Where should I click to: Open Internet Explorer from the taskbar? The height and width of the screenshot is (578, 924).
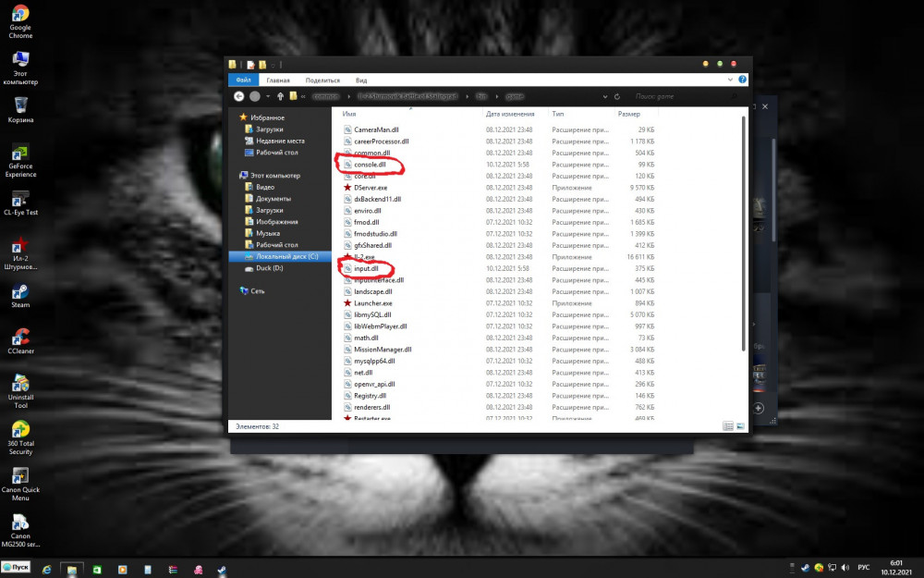tap(46, 569)
